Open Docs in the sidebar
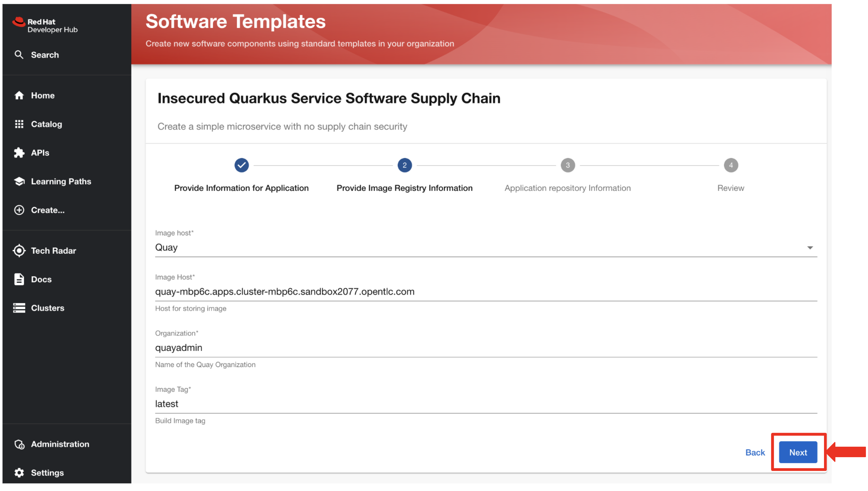 [x=67, y=279]
